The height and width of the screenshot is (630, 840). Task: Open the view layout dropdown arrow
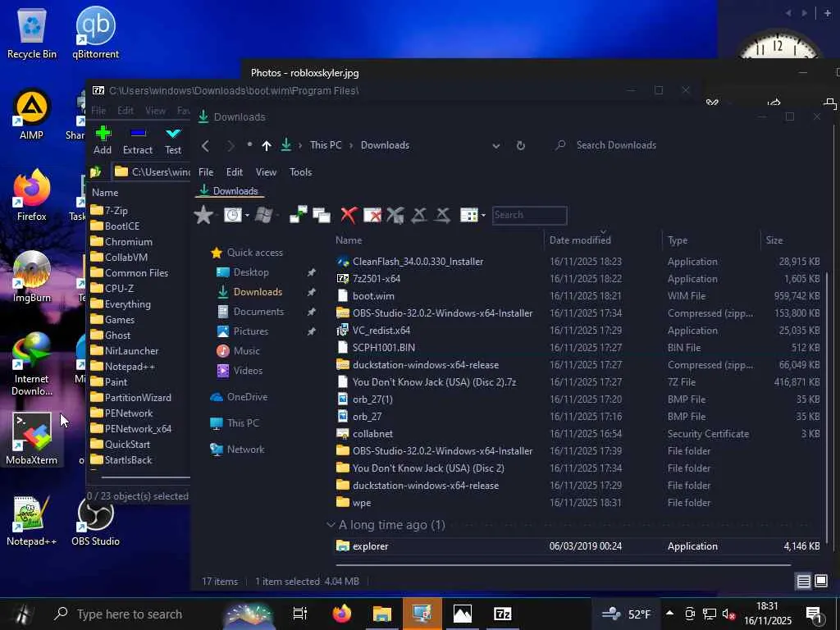483,216
